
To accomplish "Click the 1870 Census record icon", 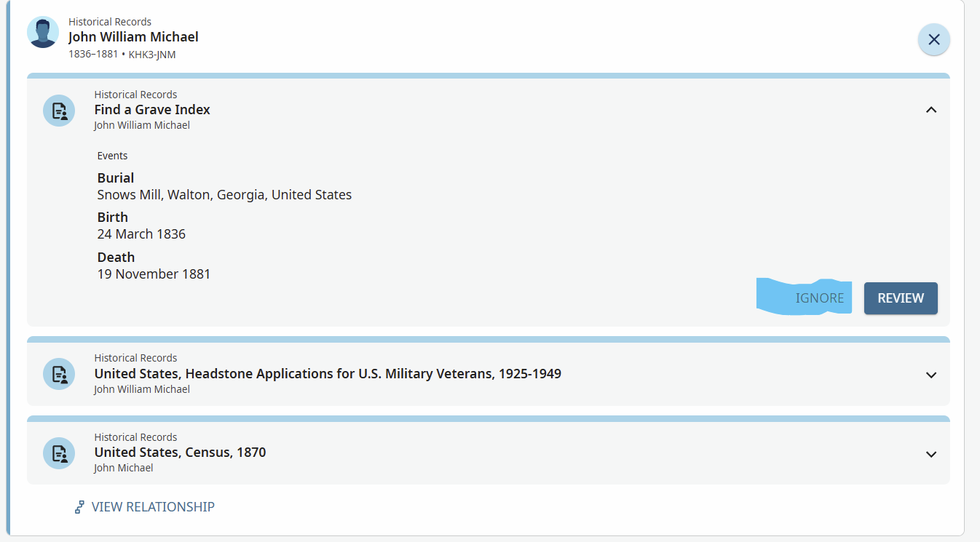I will (59, 453).
